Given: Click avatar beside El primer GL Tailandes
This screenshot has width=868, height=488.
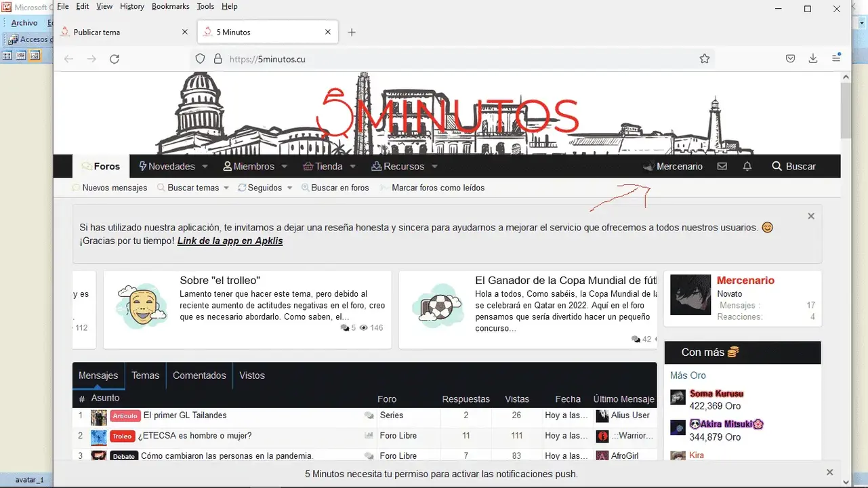Looking at the screenshot, I should tap(99, 416).
